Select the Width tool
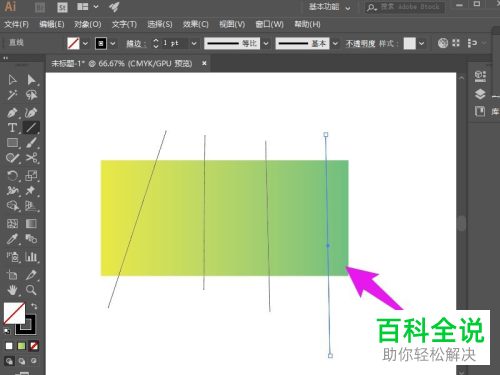 (x=12, y=190)
